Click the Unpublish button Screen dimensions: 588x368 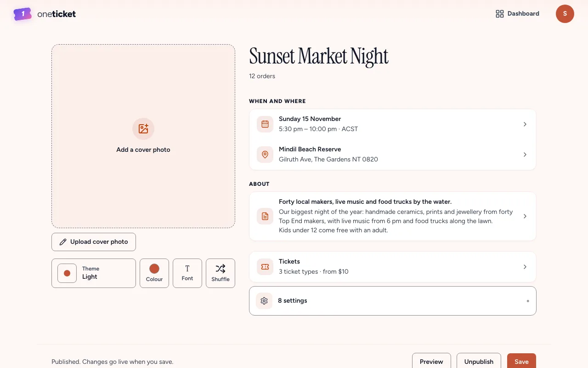point(479,362)
